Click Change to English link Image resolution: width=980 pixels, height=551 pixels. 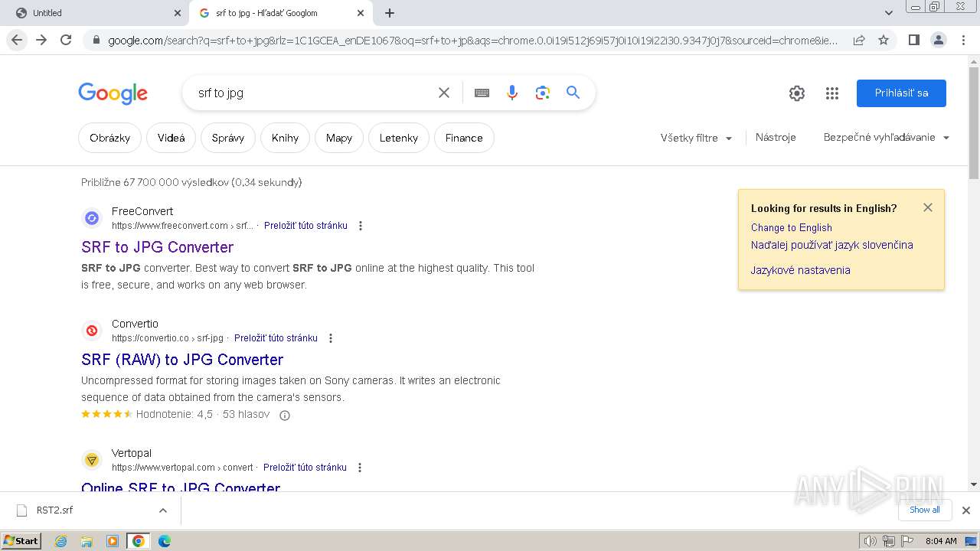click(x=791, y=227)
